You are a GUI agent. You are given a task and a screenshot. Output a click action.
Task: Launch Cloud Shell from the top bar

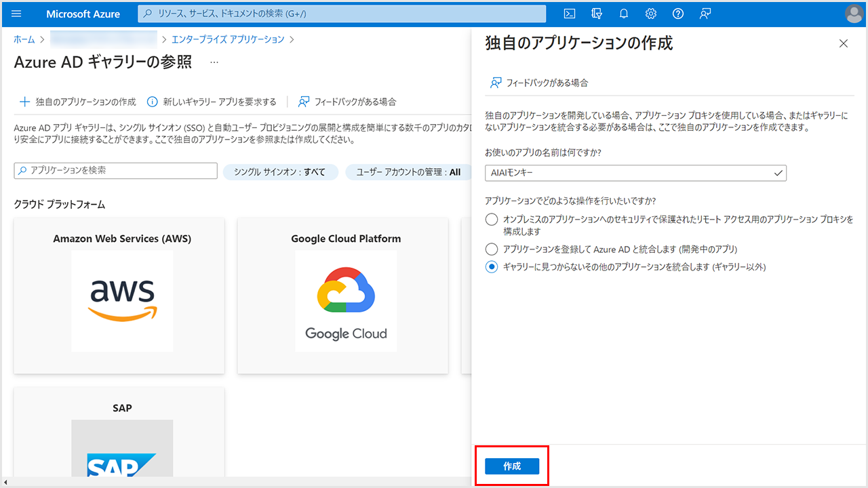[x=570, y=14]
